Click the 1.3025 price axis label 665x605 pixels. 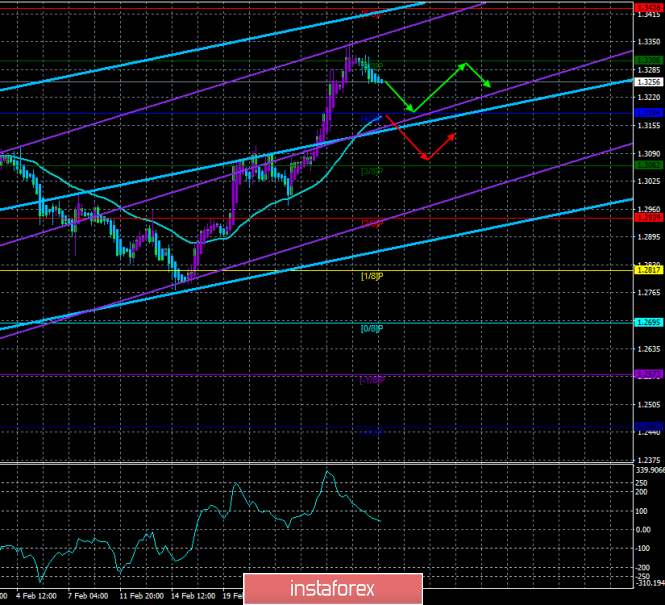click(x=649, y=181)
